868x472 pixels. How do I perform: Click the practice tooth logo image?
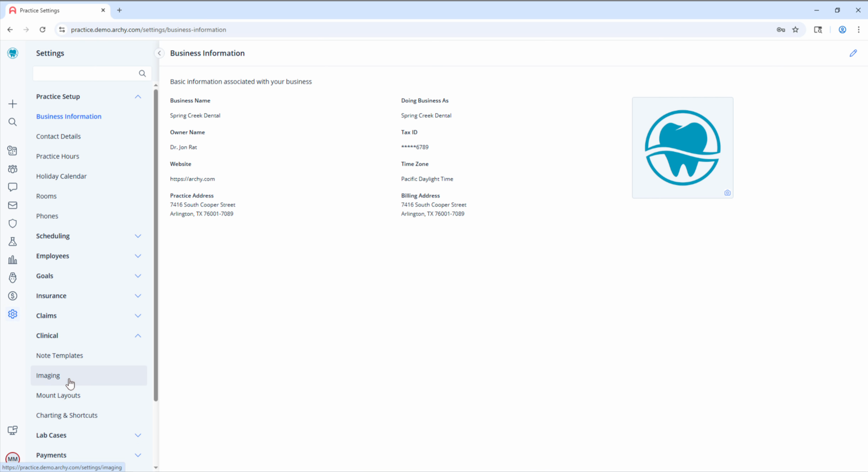coord(682,148)
